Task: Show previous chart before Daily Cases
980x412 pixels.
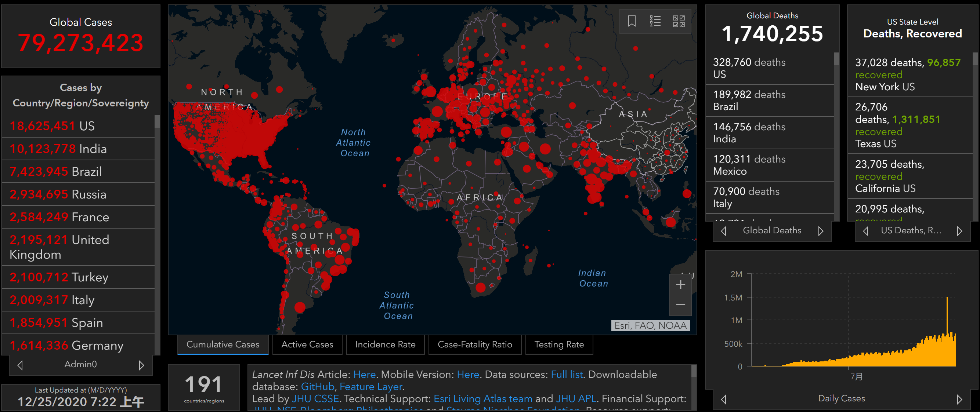Action: (x=724, y=399)
